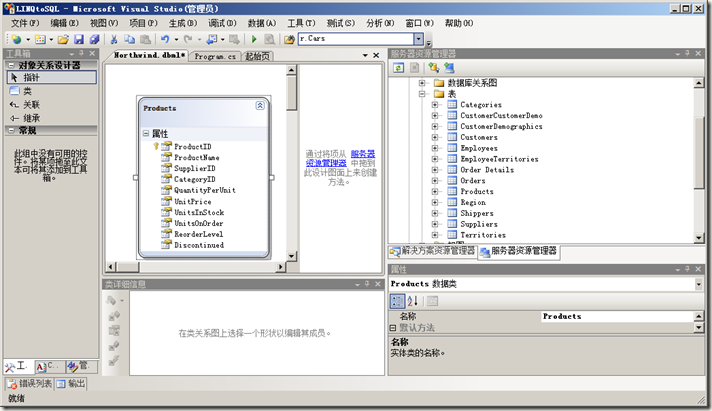Open the active documents list dropdown arrow
This screenshot has height=411, width=712.
point(365,55)
